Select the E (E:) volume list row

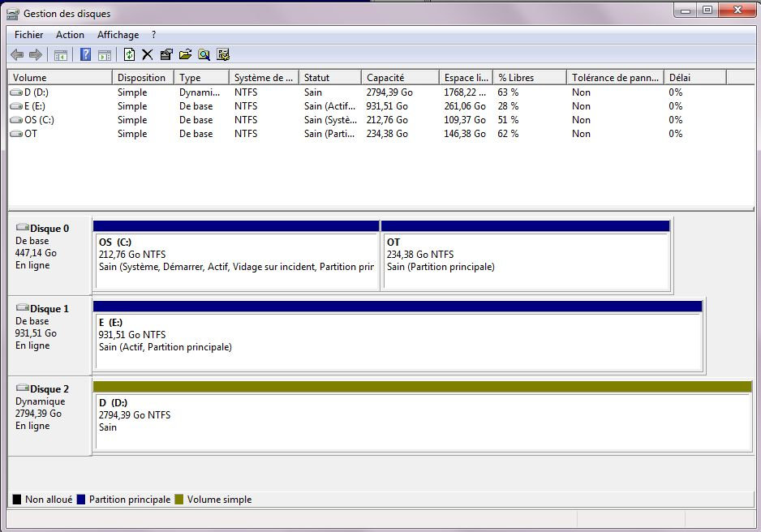pos(33,106)
